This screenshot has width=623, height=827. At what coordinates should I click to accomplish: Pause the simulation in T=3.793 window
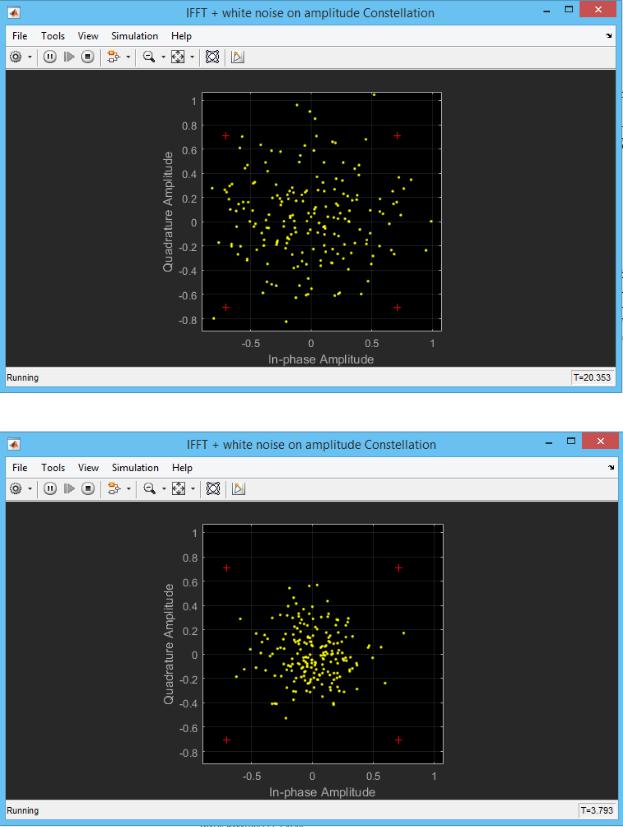(50, 489)
